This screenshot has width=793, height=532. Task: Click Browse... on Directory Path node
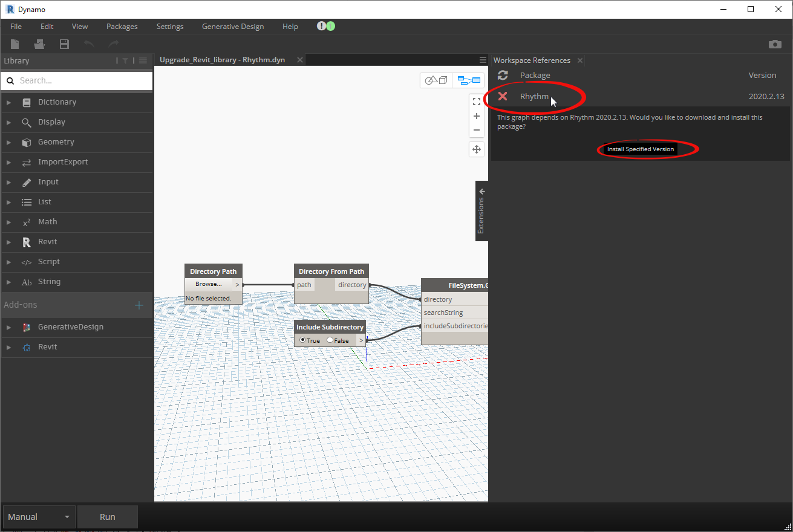(x=209, y=284)
